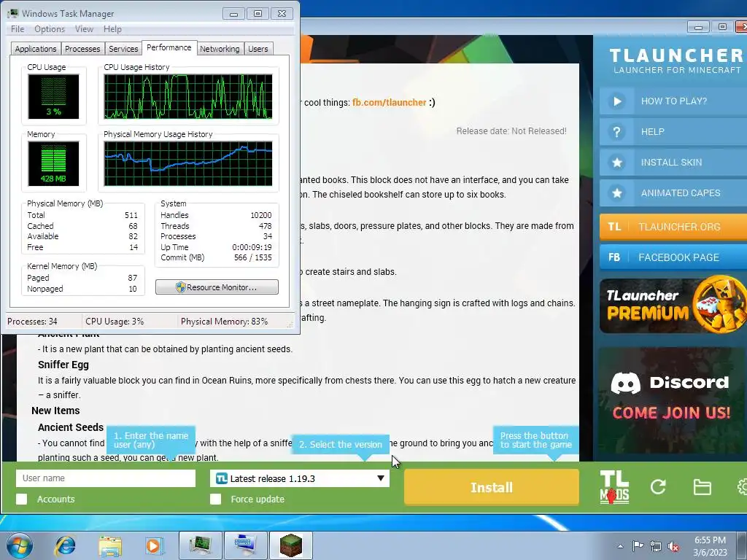
Task: Click TL icon in version dropdown
Action: click(x=222, y=478)
